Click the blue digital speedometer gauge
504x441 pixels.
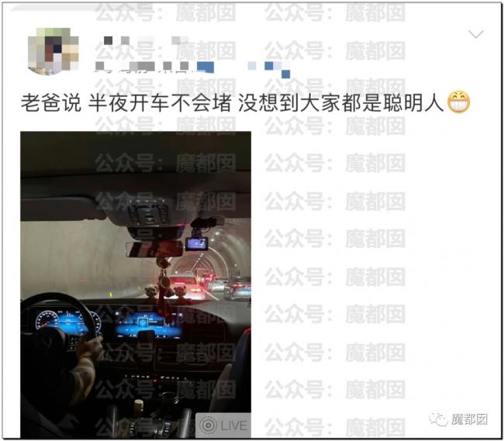point(47,319)
